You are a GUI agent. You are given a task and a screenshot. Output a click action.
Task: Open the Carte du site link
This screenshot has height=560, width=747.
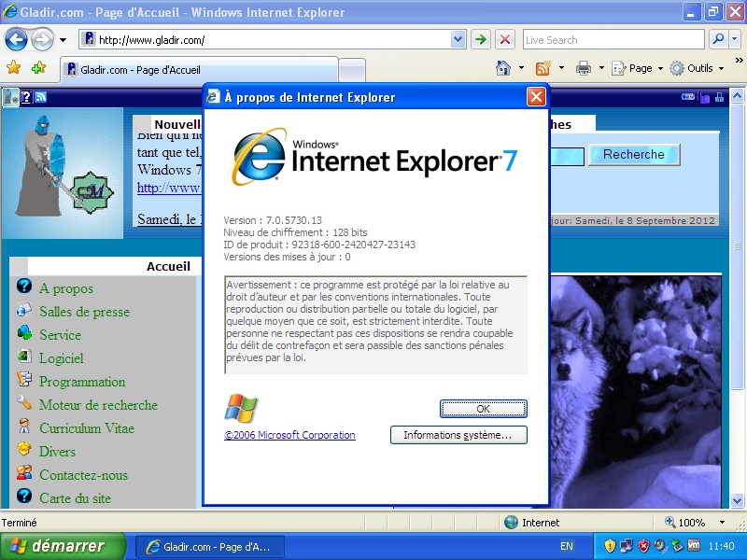point(75,498)
